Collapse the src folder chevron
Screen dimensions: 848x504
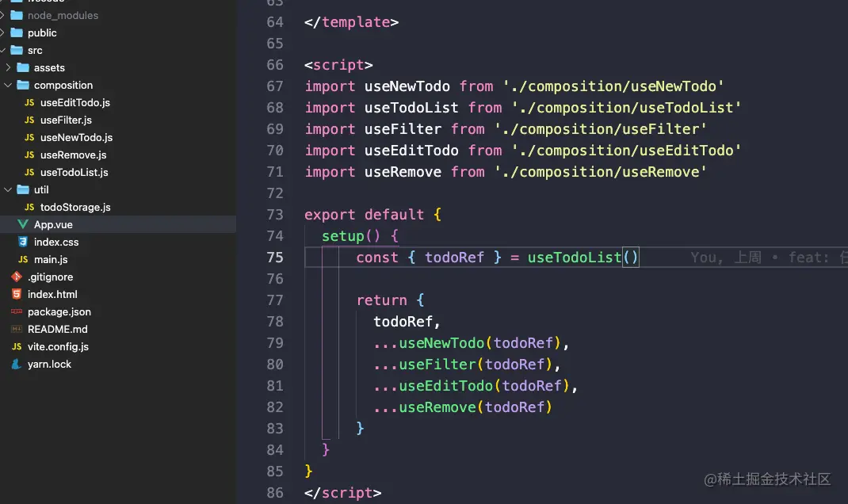[2, 50]
